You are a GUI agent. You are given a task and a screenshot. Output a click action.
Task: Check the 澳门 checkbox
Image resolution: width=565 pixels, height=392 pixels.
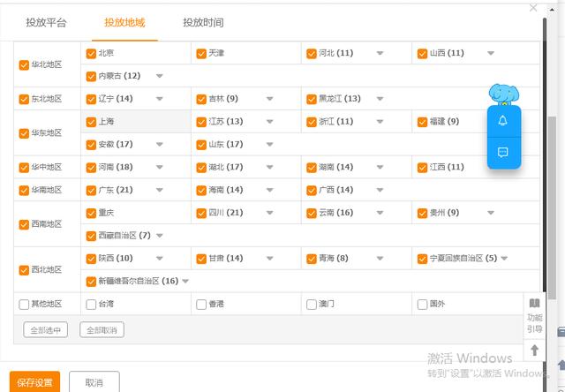click(x=312, y=305)
